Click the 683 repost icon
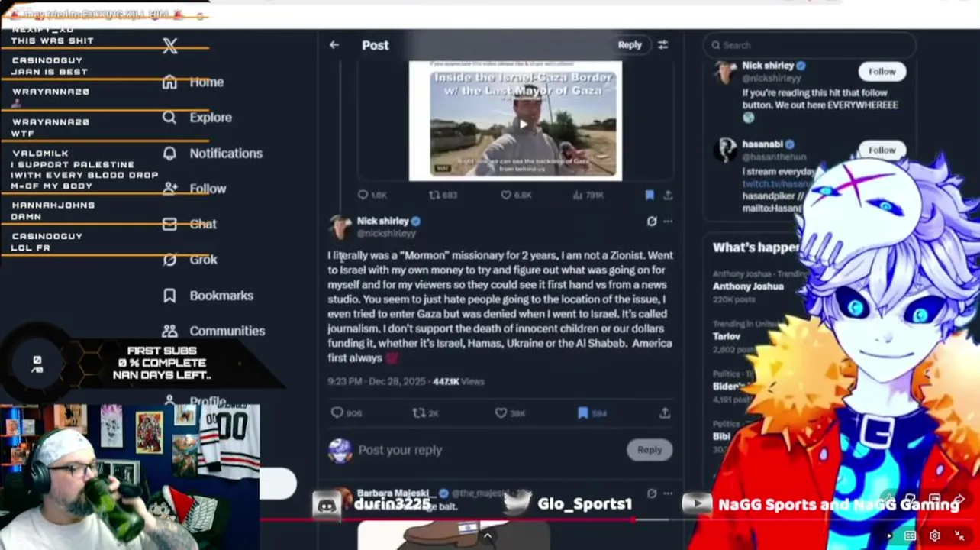The width and height of the screenshot is (980, 550). [434, 196]
